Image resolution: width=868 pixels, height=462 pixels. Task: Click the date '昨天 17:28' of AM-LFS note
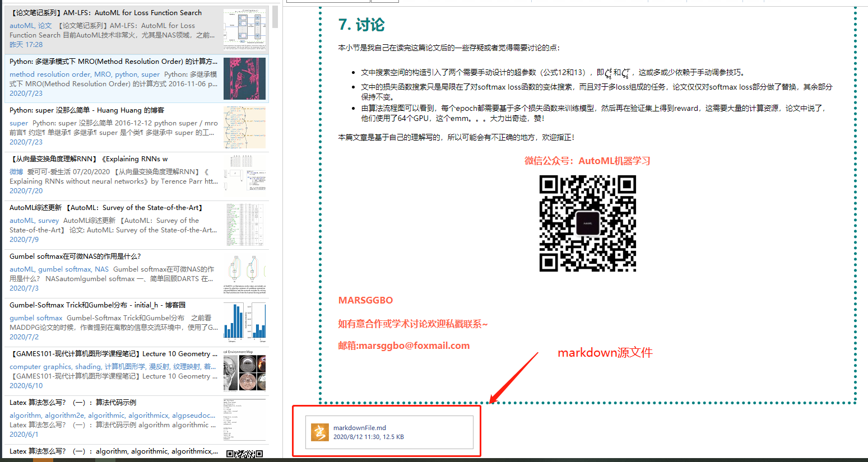tap(26, 45)
